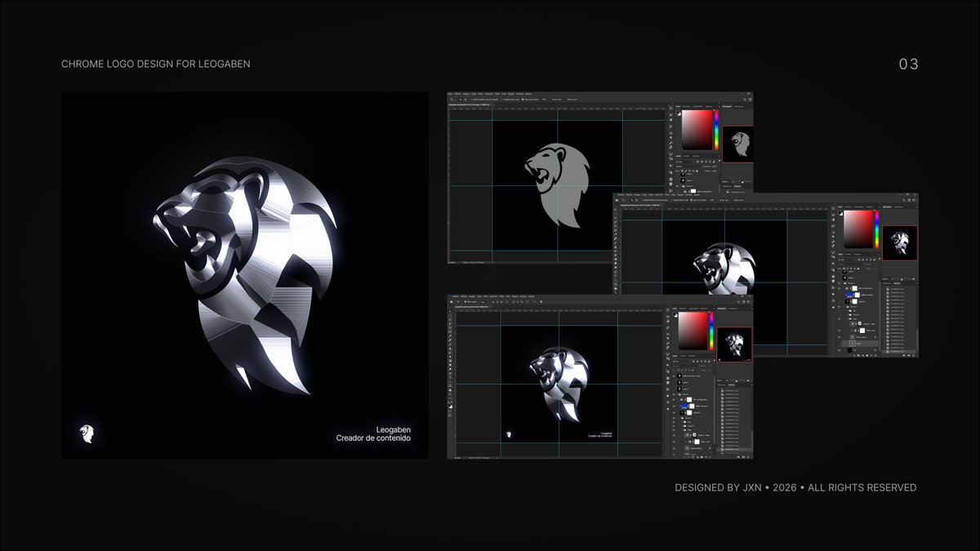Toggle the transparency lock icon in the Layers panel

pos(679,370)
